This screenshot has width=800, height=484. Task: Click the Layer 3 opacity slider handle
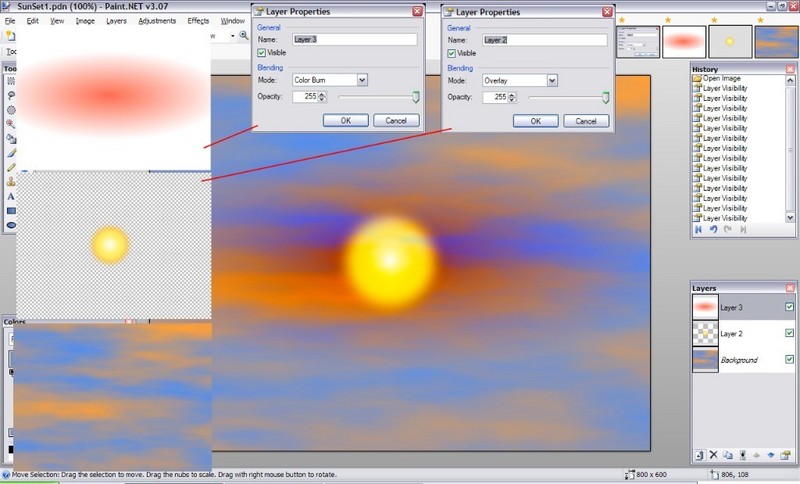click(415, 97)
